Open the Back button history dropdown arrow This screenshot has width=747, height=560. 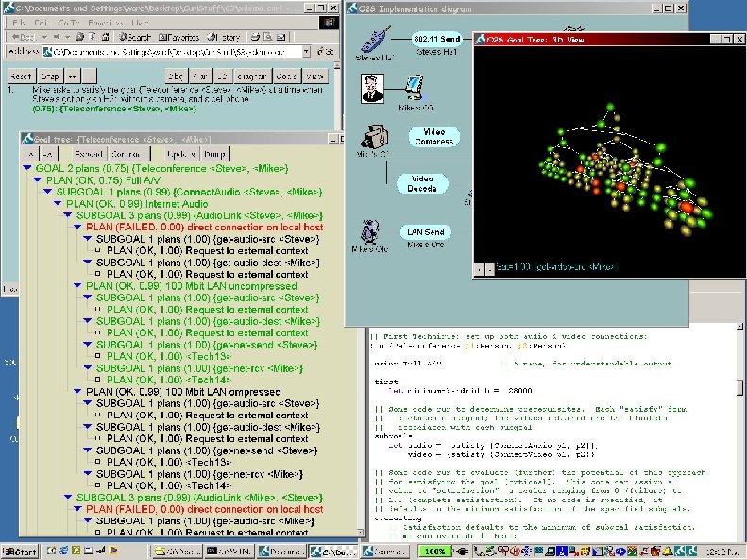(43, 37)
